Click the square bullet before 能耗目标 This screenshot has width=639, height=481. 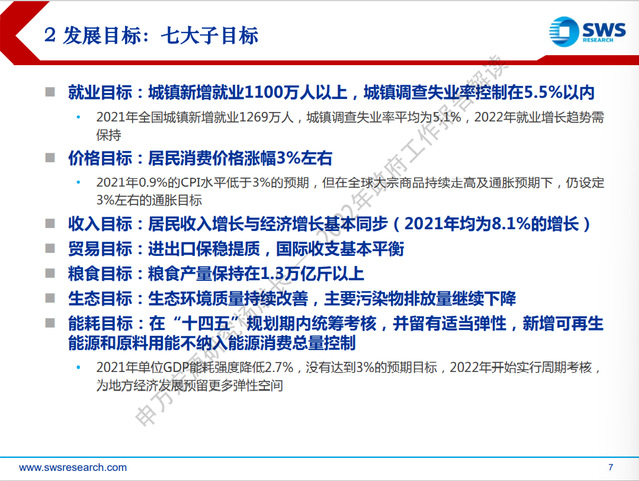click(x=49, y=322)
